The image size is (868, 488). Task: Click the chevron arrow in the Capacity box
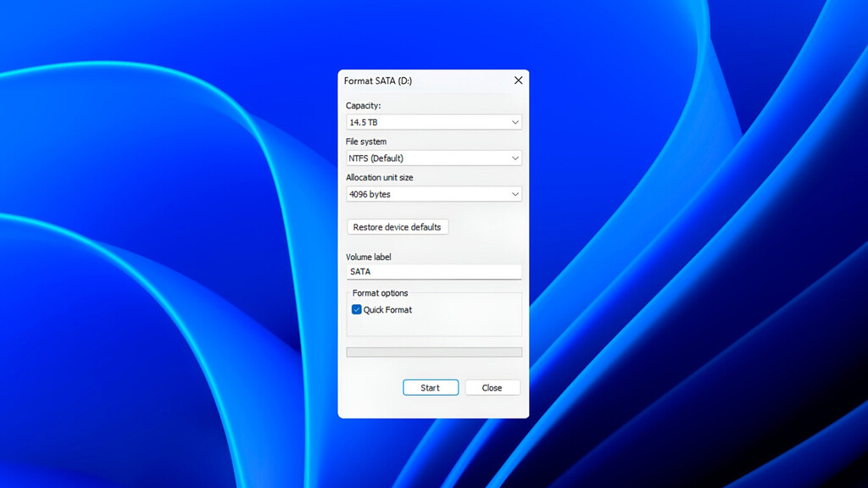click(515, 123)
